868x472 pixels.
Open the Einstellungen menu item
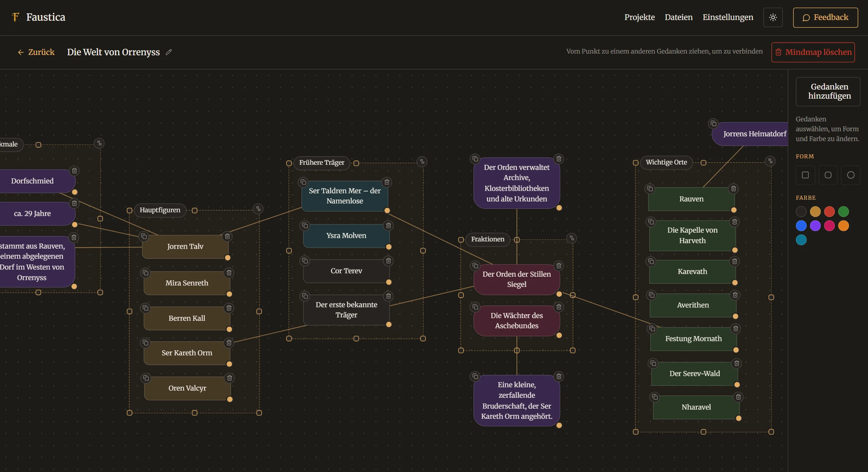point(728,17)
